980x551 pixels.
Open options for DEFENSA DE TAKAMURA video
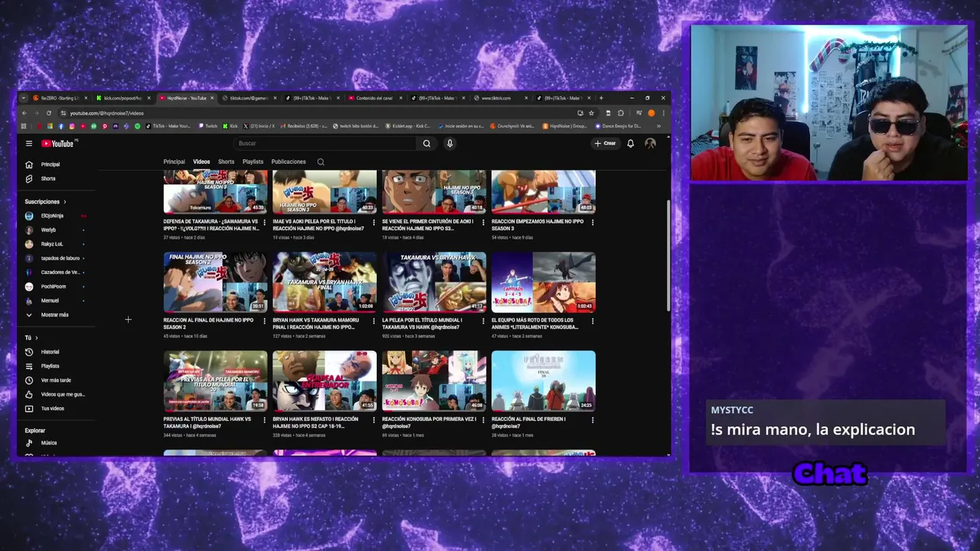[265, 223]
